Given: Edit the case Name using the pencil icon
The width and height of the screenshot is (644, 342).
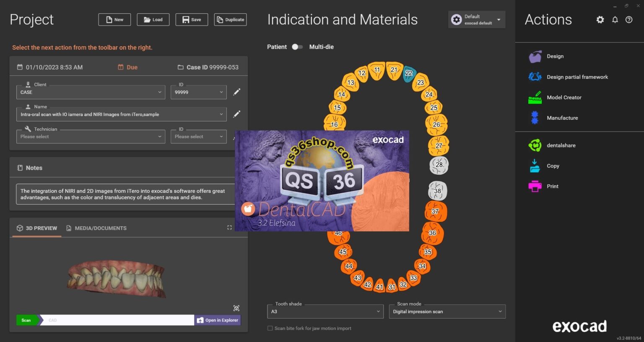Looking at the screenshot, I should coord(237,114).
